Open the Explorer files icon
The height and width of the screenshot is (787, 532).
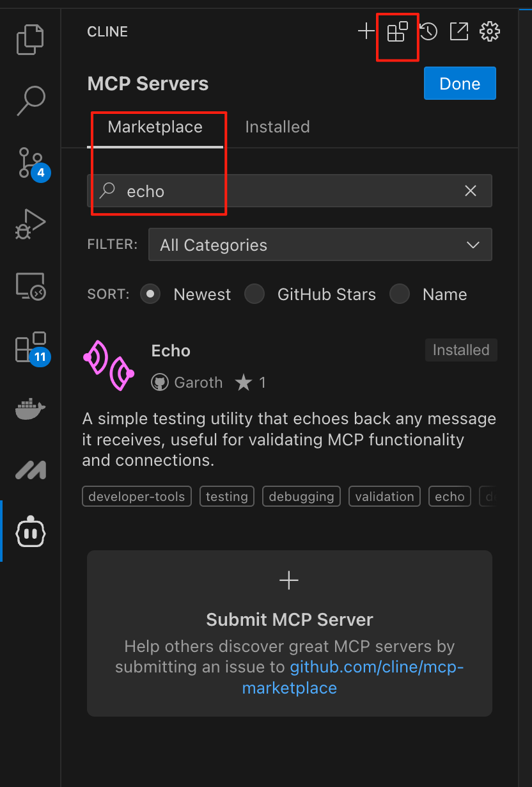31,39
